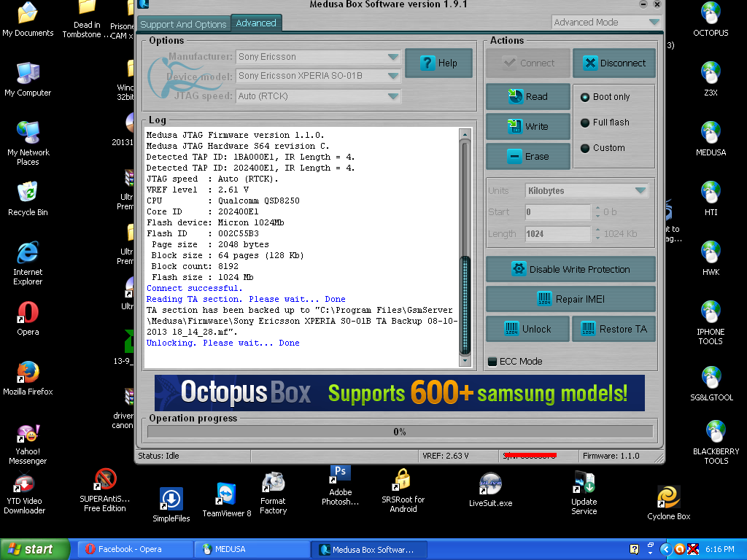Open the HTI desktop shortcut
The width and height of the screenshot is (747, 560).
(x=711, y=198)
